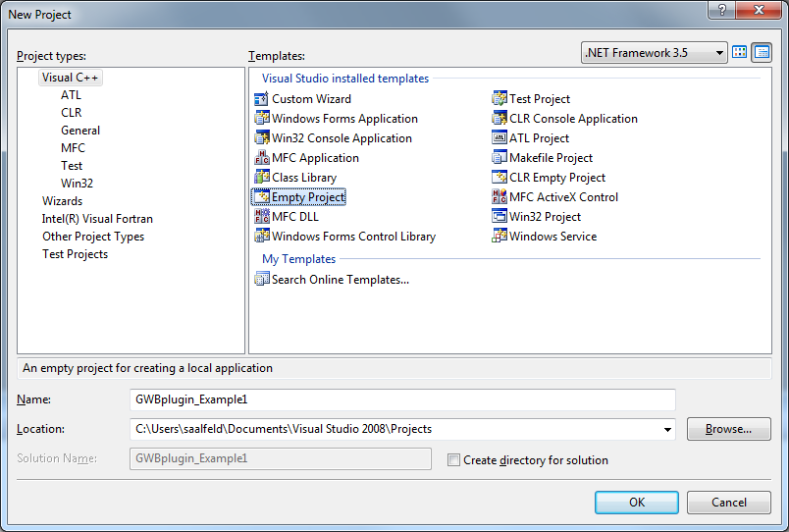Click the 'Windows Forms Application' label text
The width and height of the screenshot is (789, 532).
pyautogui.click(x=344, y=119)
